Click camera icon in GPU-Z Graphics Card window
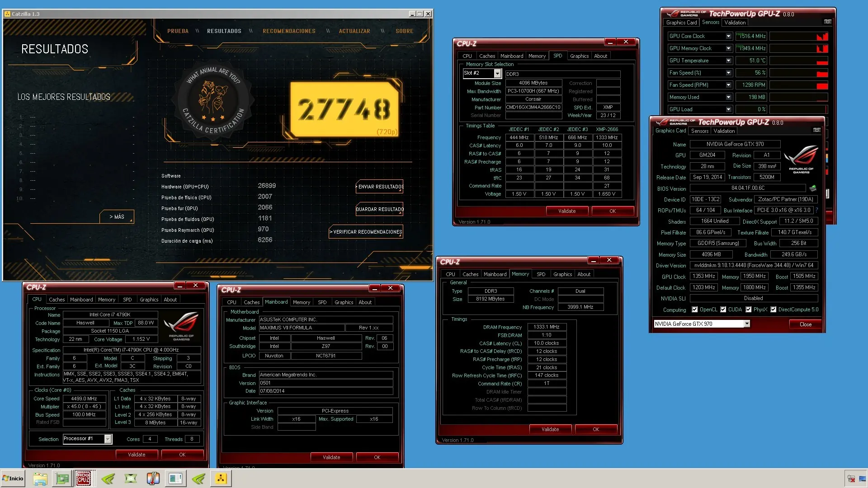 [x=816, y=130]
